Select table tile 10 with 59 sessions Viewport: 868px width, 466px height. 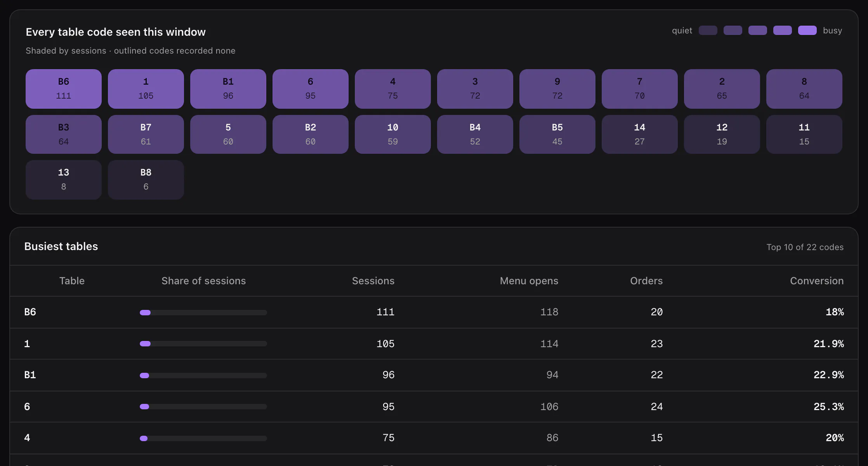[393, 134]
